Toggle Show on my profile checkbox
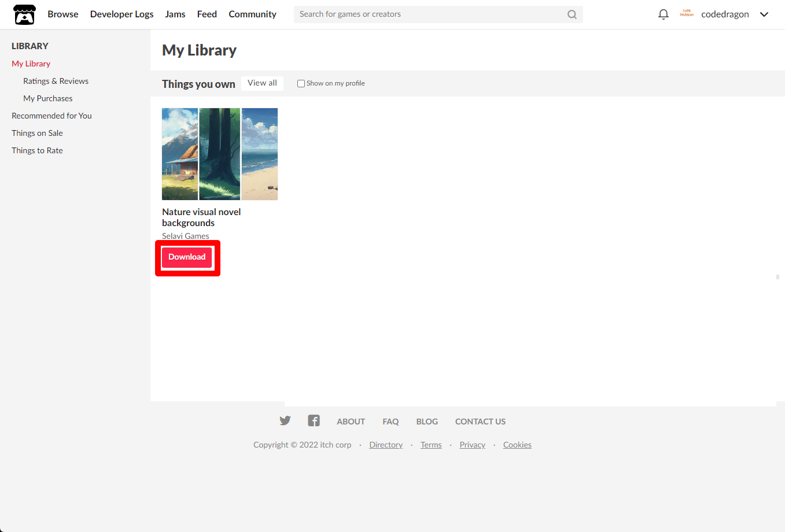 pos(301,83)
